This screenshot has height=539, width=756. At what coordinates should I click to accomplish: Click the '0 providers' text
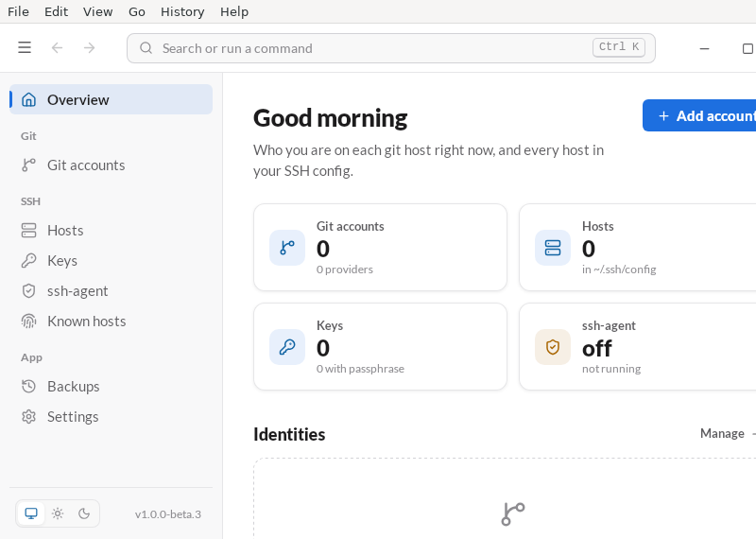[x=345, y=269]
